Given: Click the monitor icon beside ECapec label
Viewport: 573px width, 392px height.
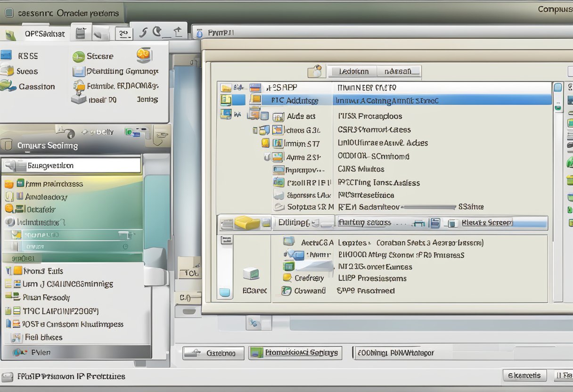Looking at the screenshot, I should tap(252, 273).
